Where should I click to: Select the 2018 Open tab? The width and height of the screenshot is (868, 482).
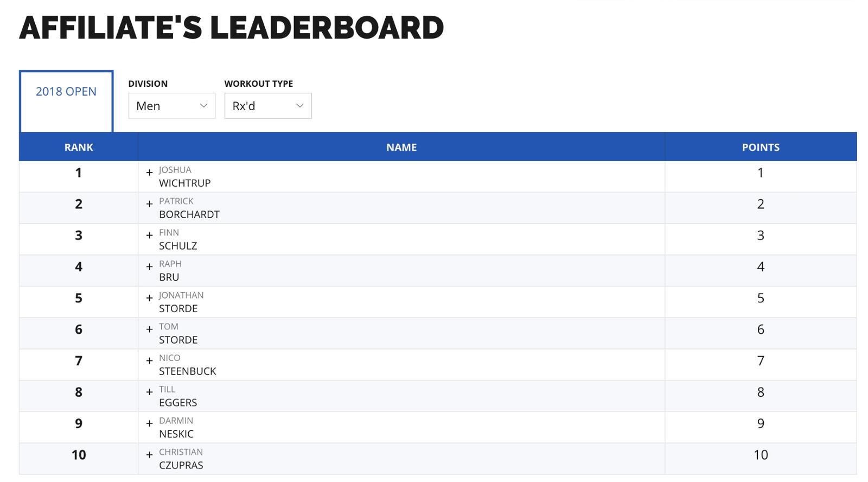click(x=66, y=92)
